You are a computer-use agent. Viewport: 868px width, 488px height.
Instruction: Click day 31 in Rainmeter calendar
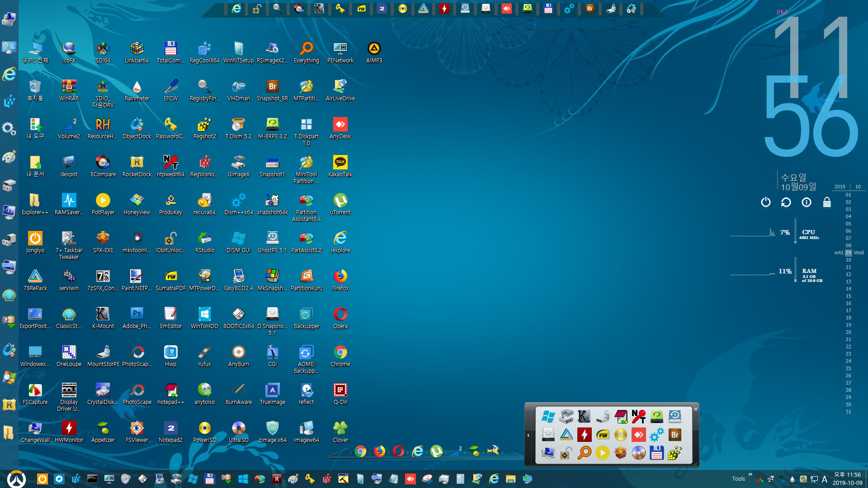(x=849, y=412)
